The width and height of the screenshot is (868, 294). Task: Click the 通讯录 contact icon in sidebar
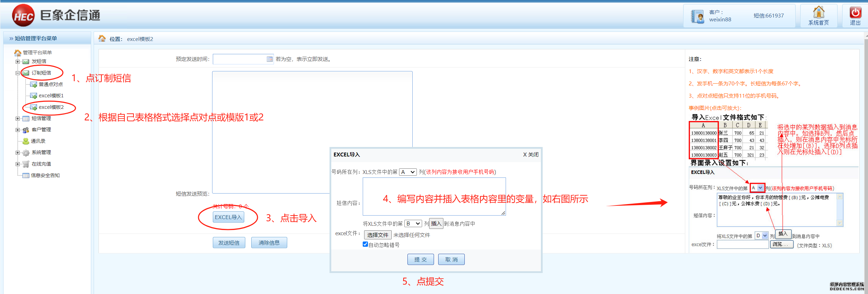click(x=26, y=141)
